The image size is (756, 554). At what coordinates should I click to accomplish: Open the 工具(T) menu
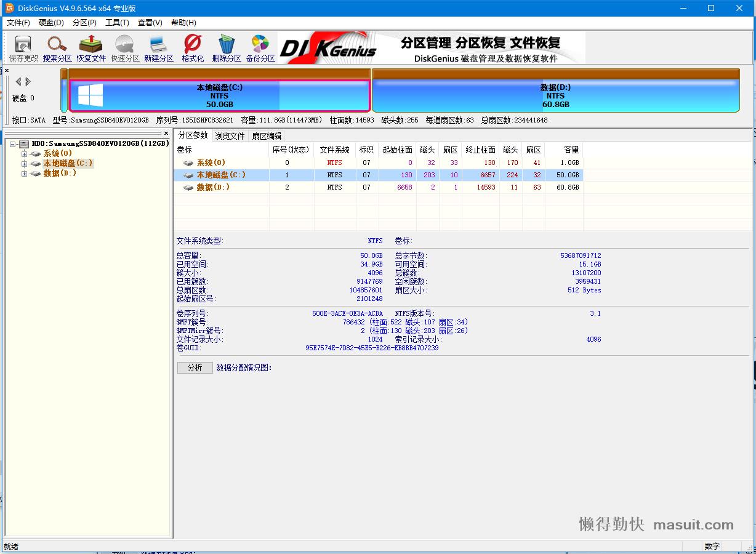(x=117, y=23)
